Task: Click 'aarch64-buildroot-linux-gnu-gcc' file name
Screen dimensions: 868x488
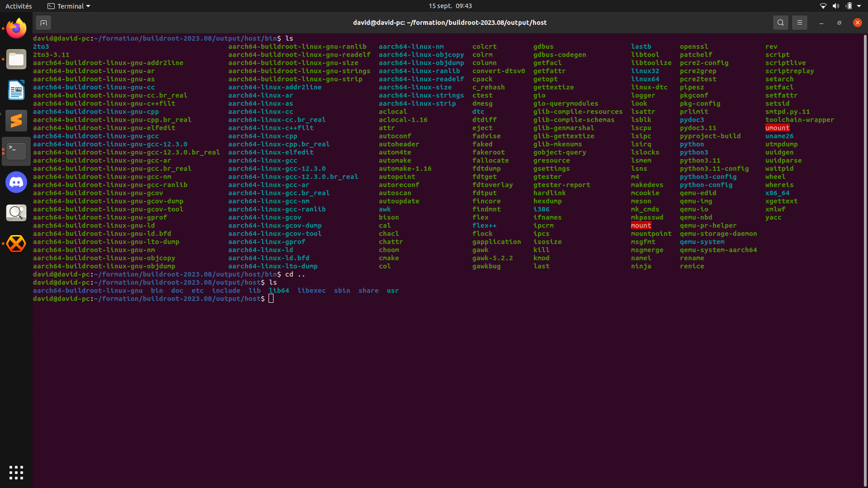Action: coord(96,136)
